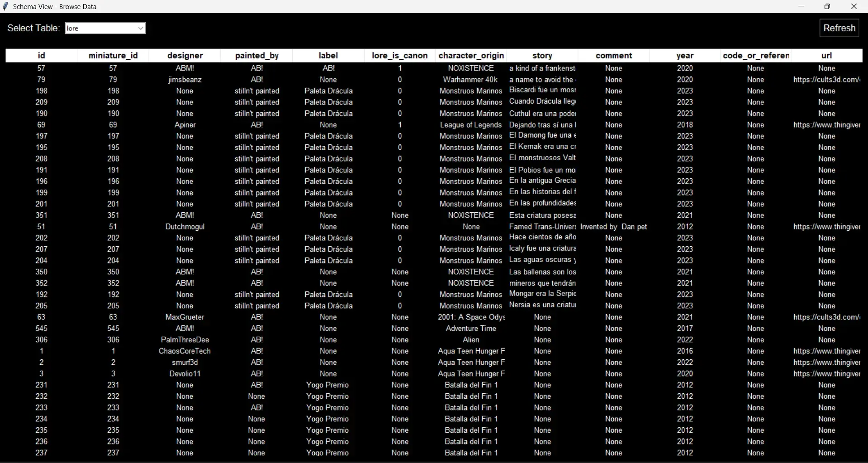Image resolution: width=868 pixels, height=463 pixels.
Task: Click story 'Esta criatura posesa'
Action: click(x=542, y=215)
